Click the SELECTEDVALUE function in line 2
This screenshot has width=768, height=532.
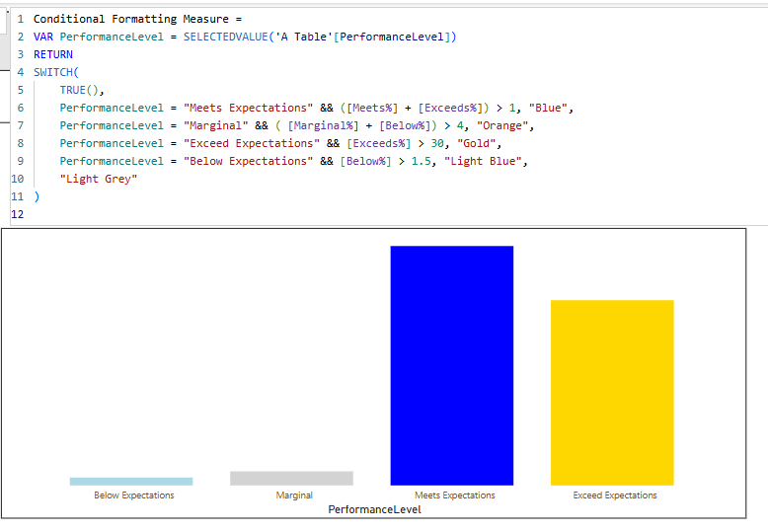click(226, 37)
